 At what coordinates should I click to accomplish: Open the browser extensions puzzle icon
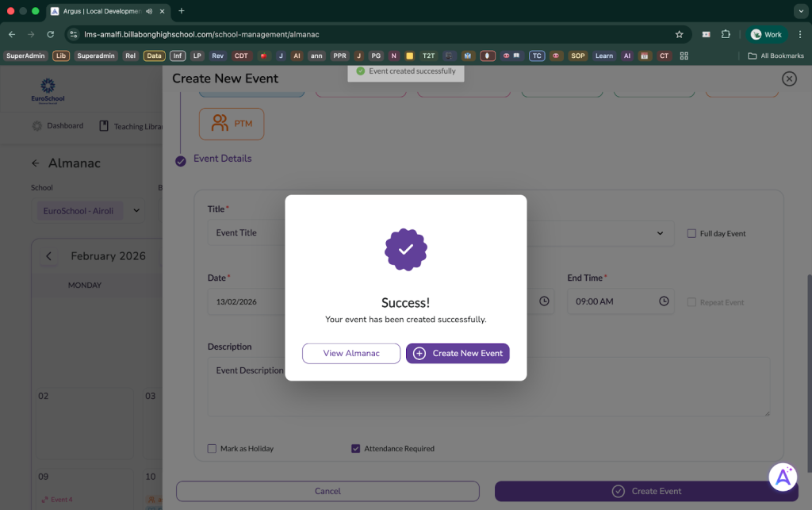click(726, 35)
